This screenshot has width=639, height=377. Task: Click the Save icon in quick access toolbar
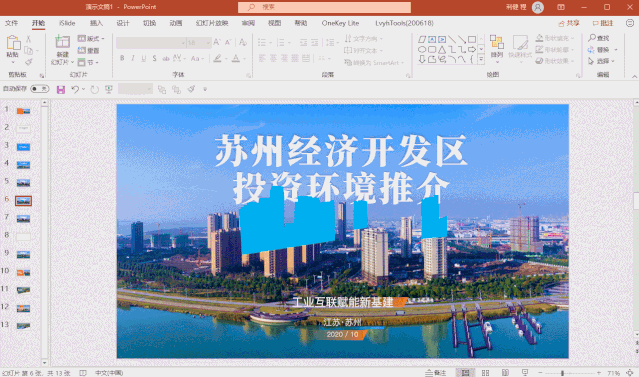coord(61,90)
